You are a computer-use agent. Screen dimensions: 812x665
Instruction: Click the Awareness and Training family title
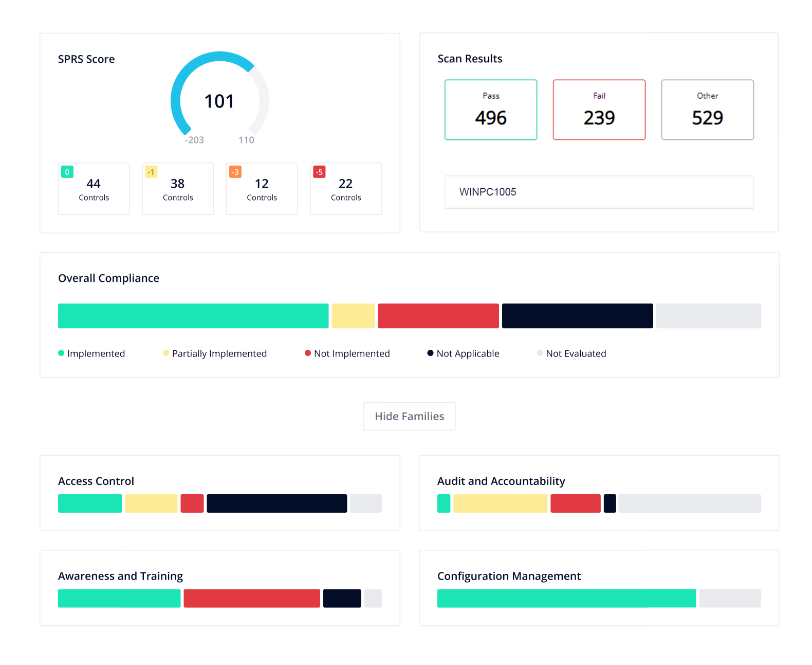point(120,576)
